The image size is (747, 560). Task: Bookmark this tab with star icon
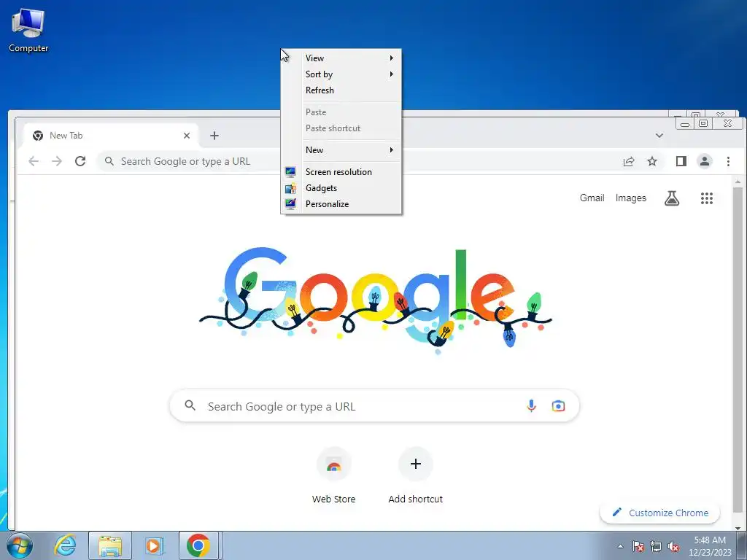point(652,161)
